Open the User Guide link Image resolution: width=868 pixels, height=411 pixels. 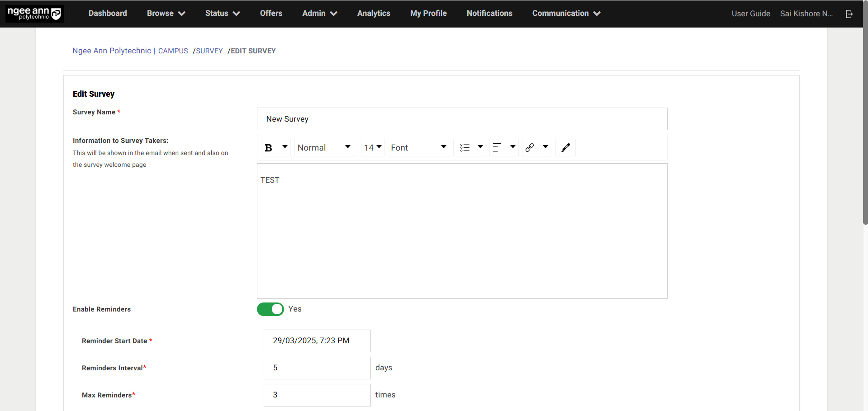click(751, 14)
